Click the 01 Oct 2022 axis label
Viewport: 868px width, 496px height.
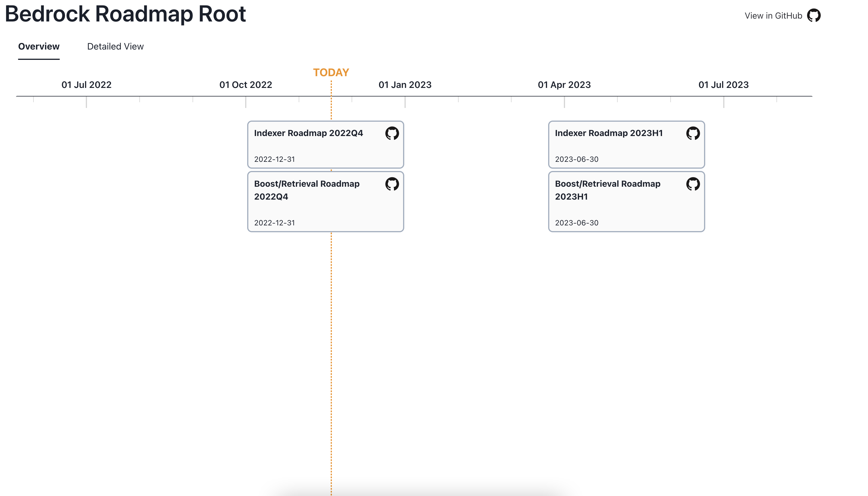pyautogui.click(x=246, y=85)
